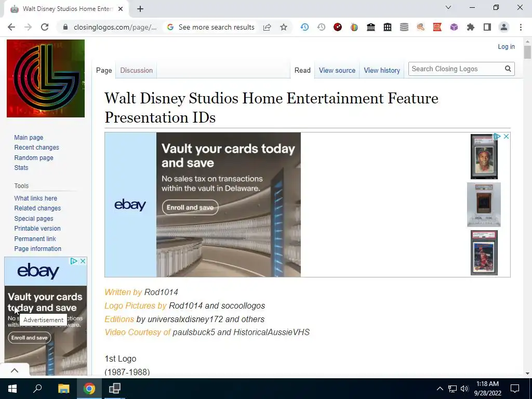
Task: Share this page icon in address bar
Action: click(x=267, y=27)
